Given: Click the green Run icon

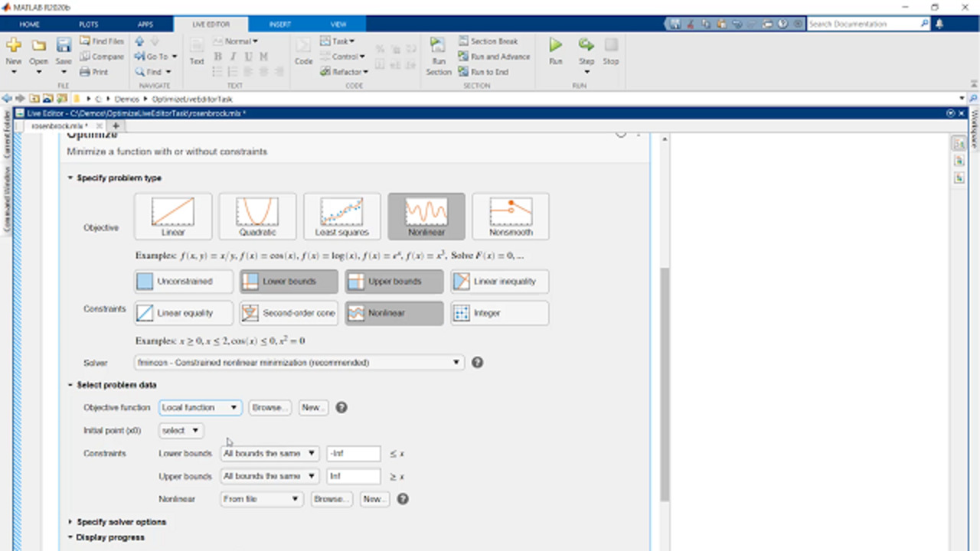Looking at the screenshot, I should [555, 46].
